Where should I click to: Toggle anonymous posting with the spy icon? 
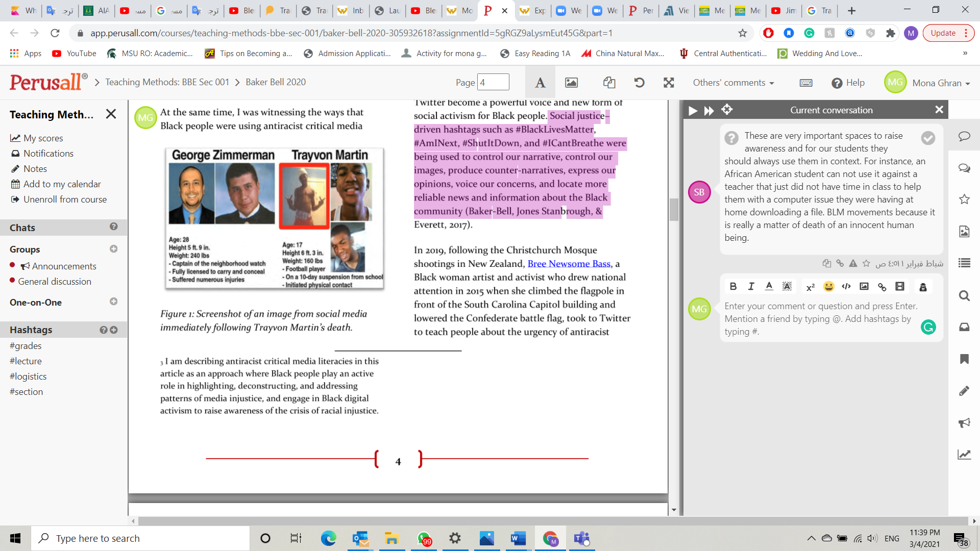click(x=923, y=287)
